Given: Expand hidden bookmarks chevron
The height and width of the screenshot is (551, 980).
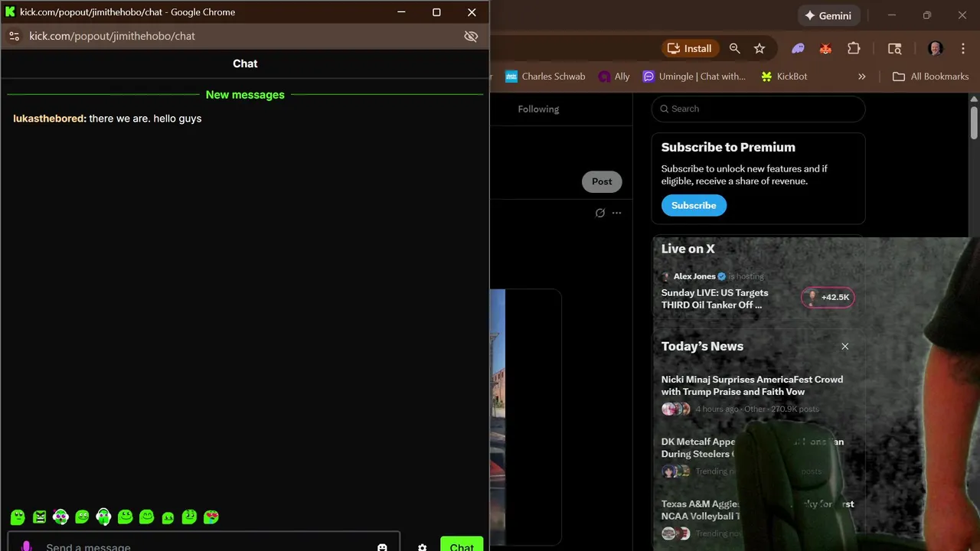Looking at the screenshot, I should click(861, 77).
